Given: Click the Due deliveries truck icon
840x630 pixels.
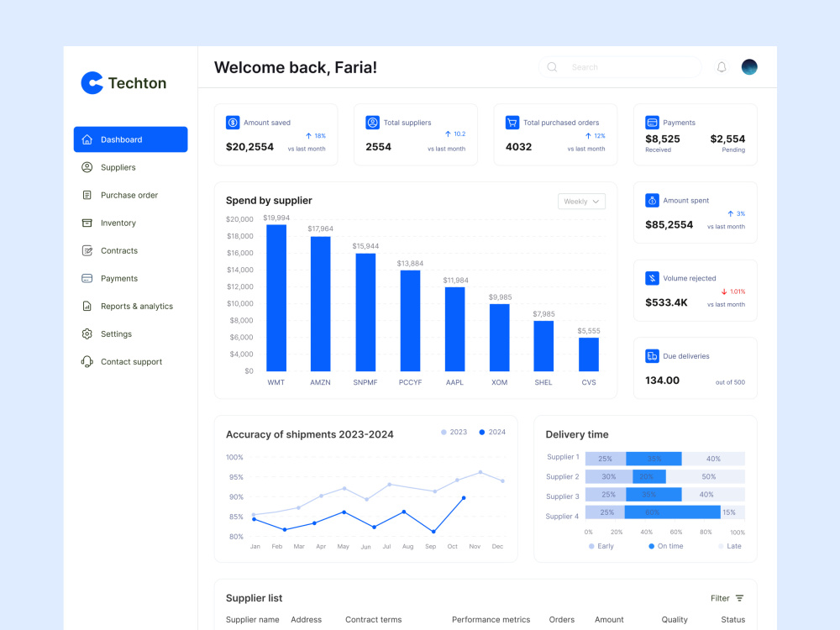Looking at the screenshot, I should pos(652,355).
